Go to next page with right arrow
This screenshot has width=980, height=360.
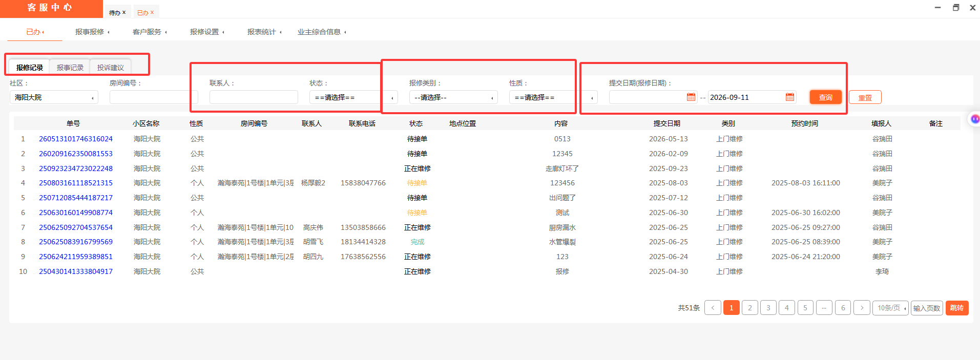[x=862, y=308]
